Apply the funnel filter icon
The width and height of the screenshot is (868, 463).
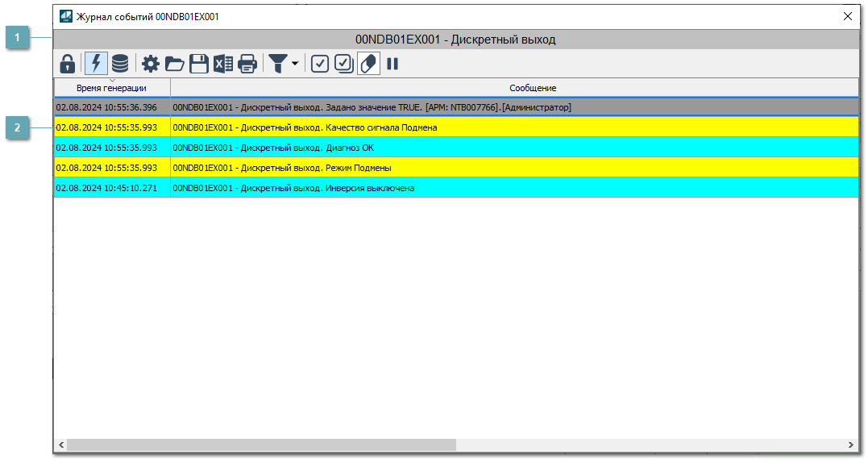[278, 64]
